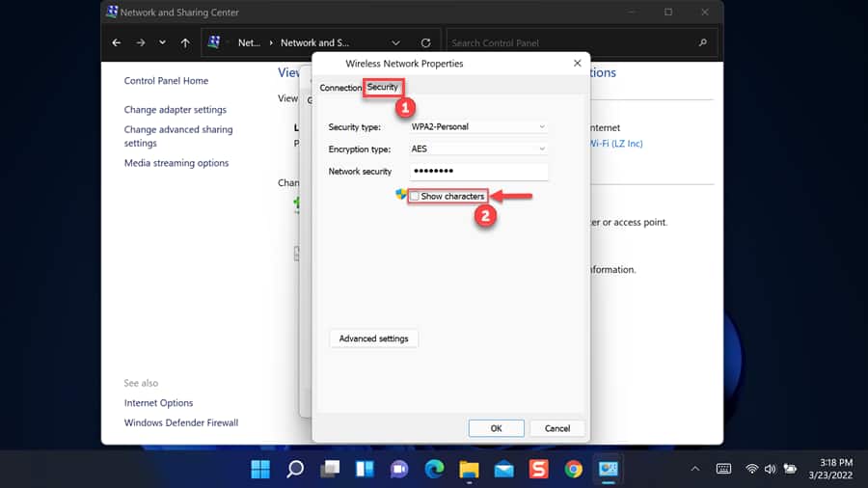Check the Show characters checkbox
The height and width of the screenshot is (488, 868).
pos(415,197)
